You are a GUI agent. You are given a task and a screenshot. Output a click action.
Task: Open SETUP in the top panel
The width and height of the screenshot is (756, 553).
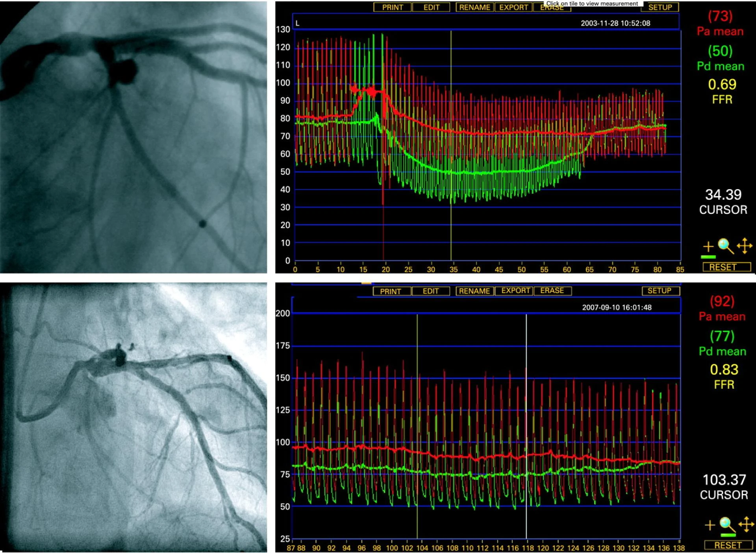click(x=660, y=7)
